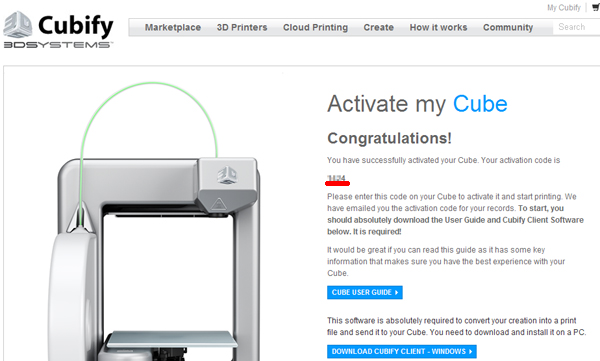
Task: Click 'It would be great if you can read' text
Action: coord(446,261)
